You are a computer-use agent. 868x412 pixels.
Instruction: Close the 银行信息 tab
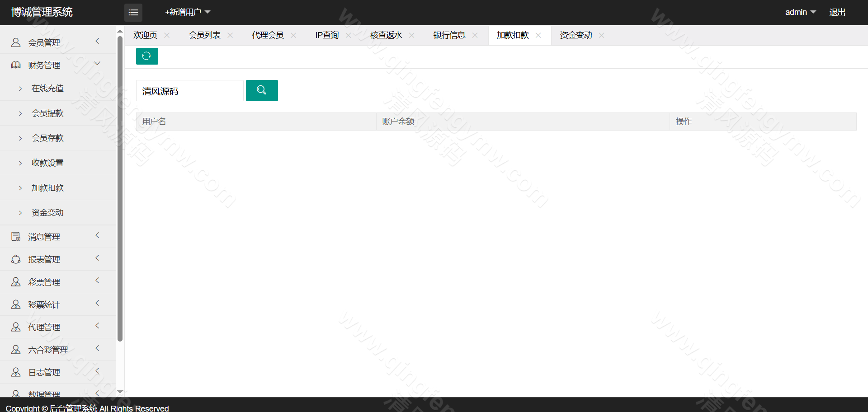pyautogui.click(x=475, y=35)
